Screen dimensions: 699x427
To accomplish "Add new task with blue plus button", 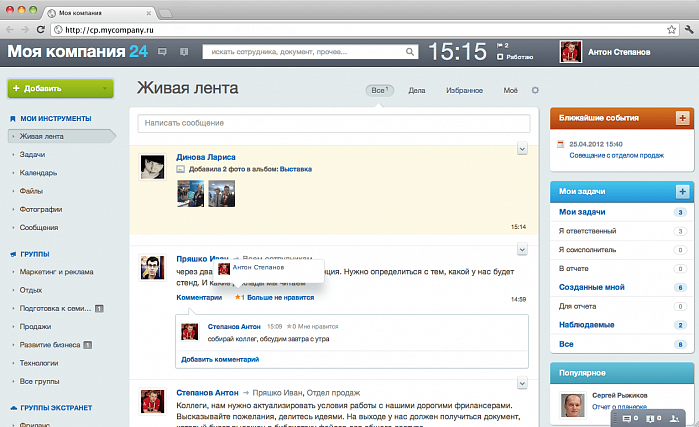I will click(682, 191).
